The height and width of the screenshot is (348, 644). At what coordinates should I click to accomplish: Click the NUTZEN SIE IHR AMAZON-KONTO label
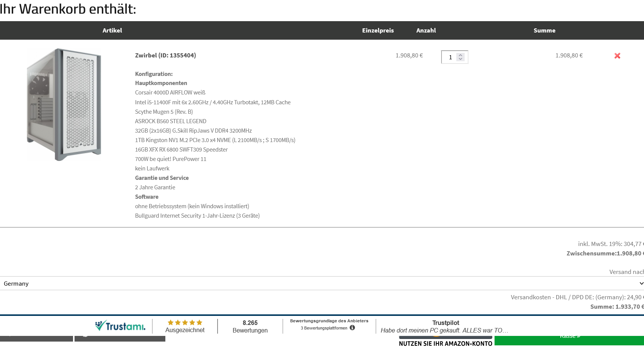coord(445,343)
